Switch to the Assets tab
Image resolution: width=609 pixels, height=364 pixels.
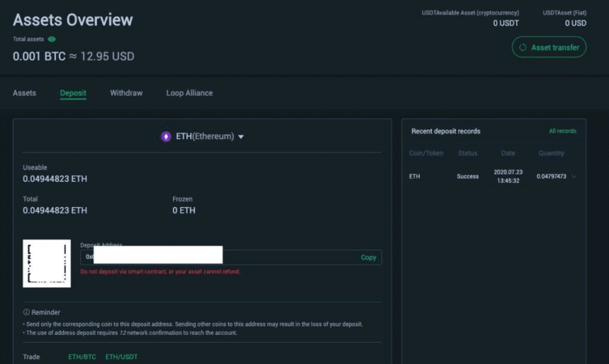(24, 93)
